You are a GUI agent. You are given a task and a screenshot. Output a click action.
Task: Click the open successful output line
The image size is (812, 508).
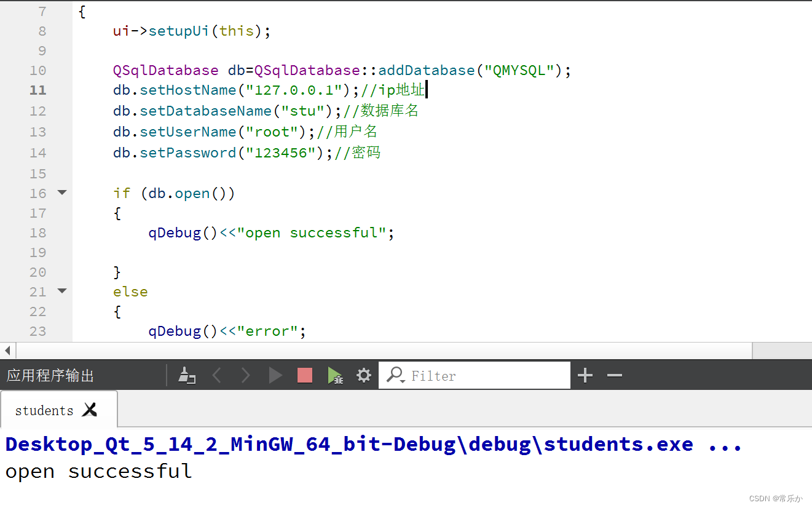point(98,471)
